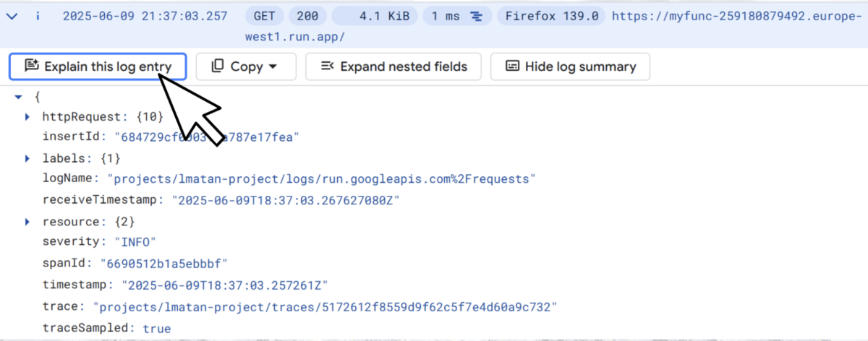Collapse the root JSON object triangle
The height and width of the screenshot is (341, 868).
click(x=19, y=96)
